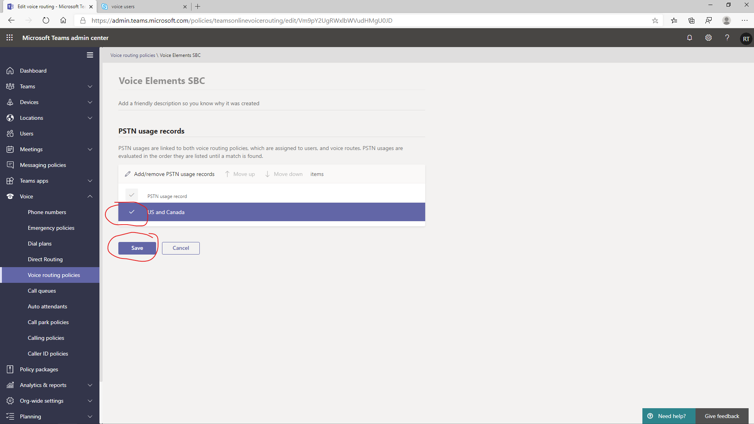754x424 pixels.
Task: Click the Need help? button
Action: pyautogui.click(x=668, y=416)
